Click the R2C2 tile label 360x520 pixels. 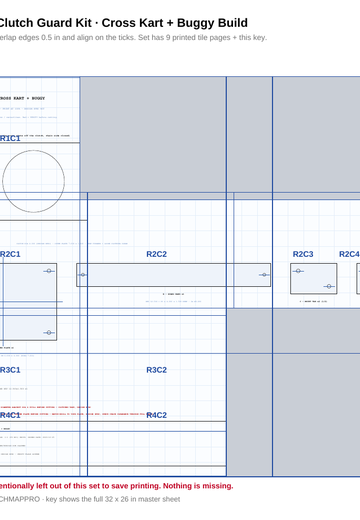156,254
